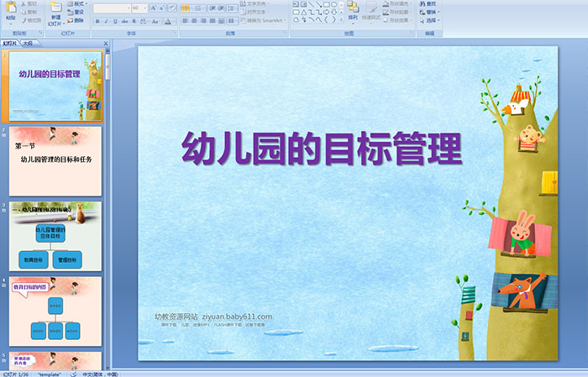The width and height of the screenshot is (588, 377).
Task: Click Convert to SmartArt (转换为 SmartArt)
Action: tap(263, 20)
